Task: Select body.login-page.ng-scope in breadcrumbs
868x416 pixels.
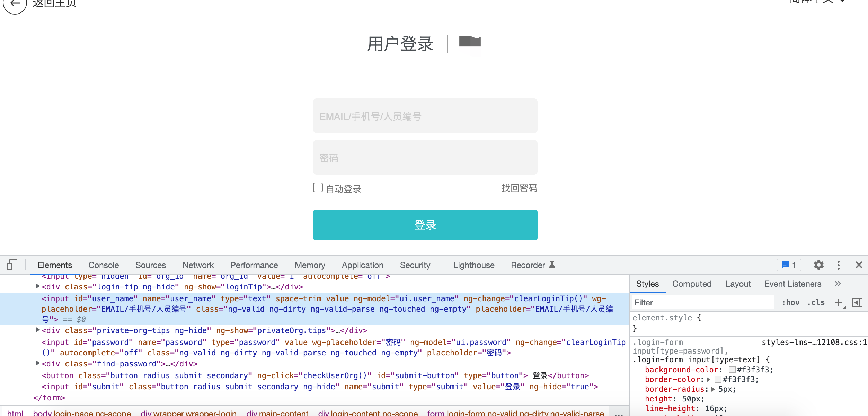Action: (82, 413)
